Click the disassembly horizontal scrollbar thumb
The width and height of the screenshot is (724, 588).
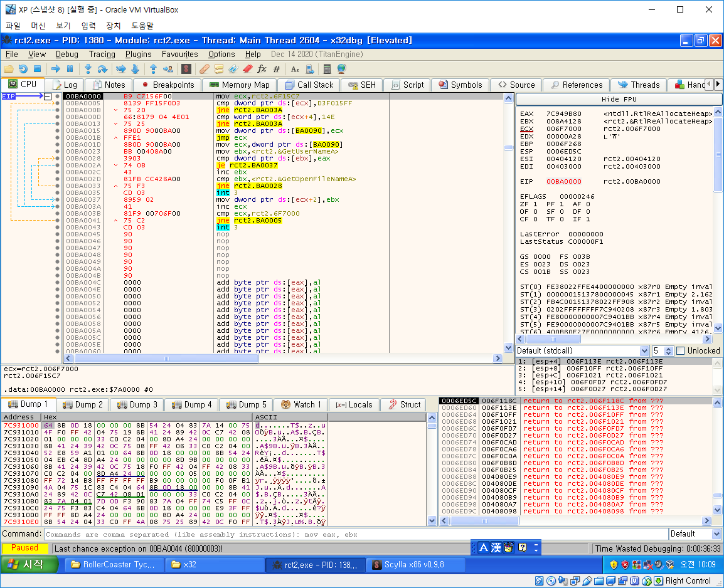167,359
